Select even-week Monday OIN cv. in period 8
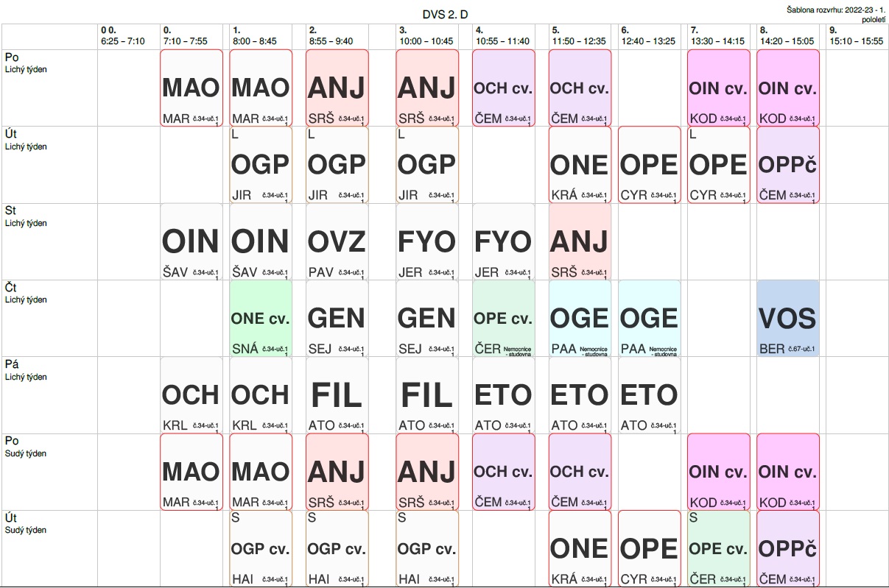Viewport: 889px width, 588px height. coord(787,472)
